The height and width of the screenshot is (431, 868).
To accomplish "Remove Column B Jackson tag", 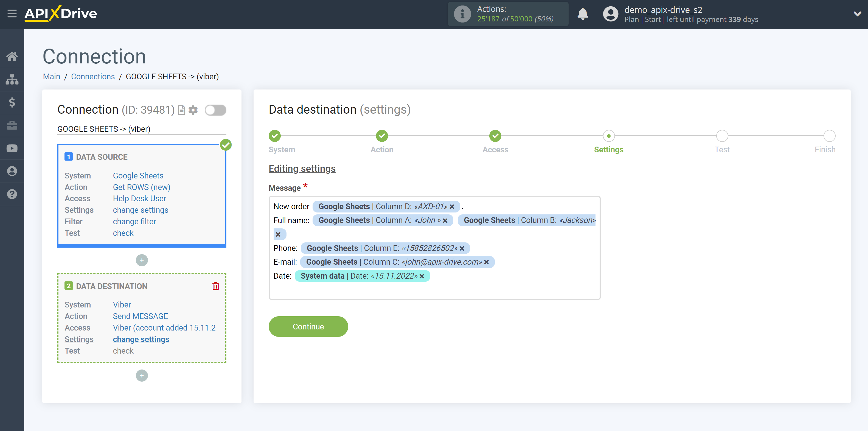I will [x=278, y=234].
